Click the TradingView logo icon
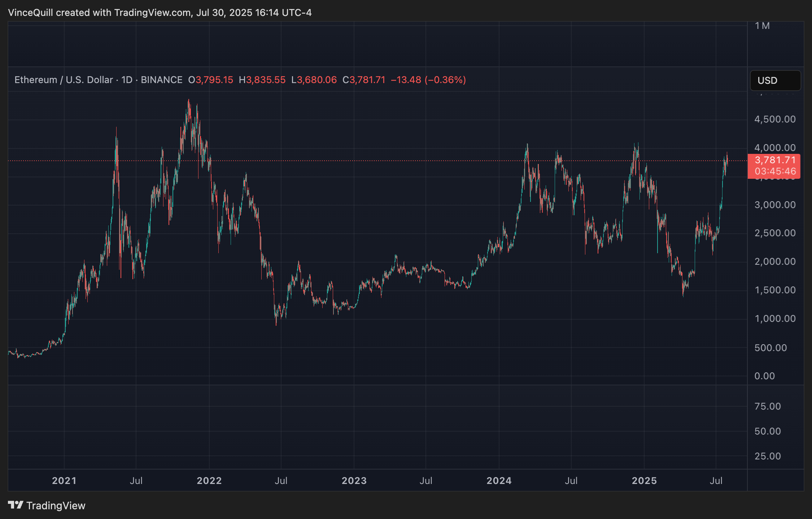This screenshot has height=519, width=812. tap(16, 505)
